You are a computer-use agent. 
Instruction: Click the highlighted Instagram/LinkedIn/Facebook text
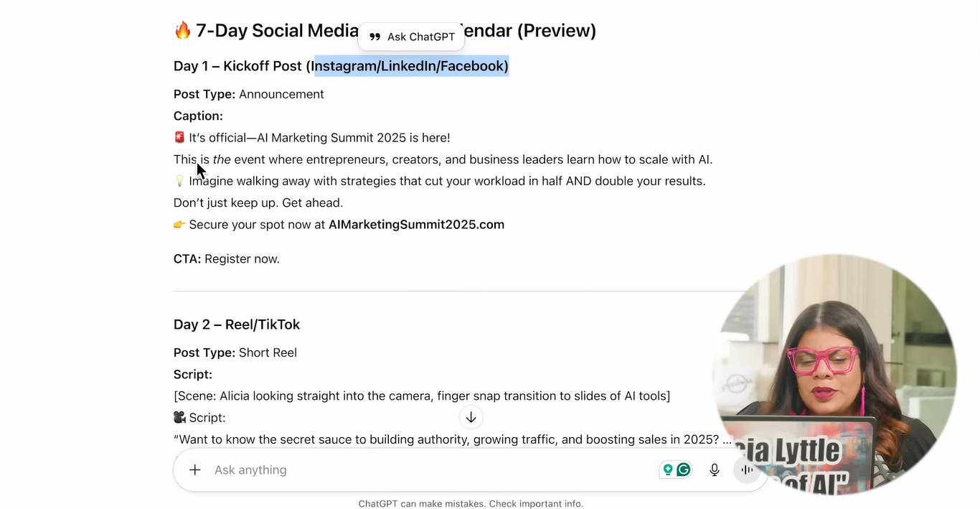[410, 66]
